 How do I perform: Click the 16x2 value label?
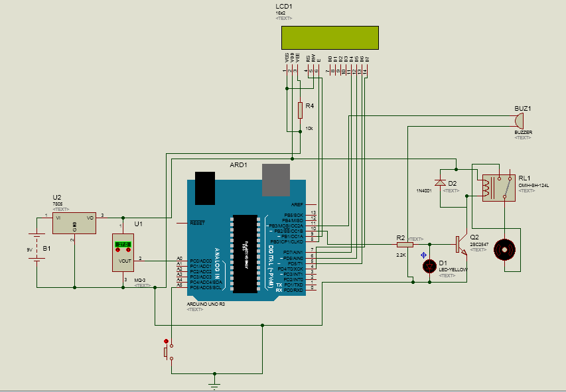click(x=281, y=13)
